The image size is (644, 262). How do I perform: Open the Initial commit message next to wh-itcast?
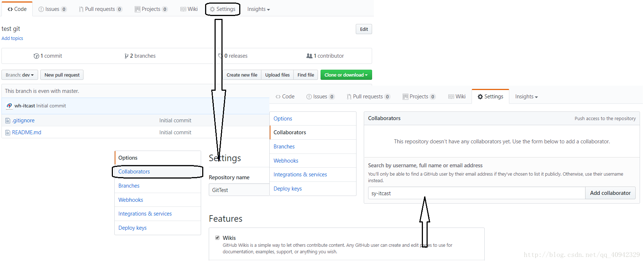(x=51, y=106)
